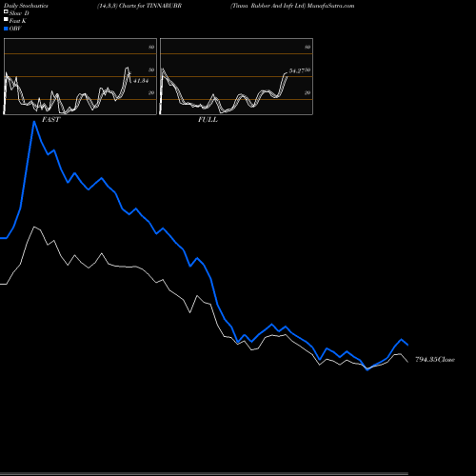The width and height of the screenshot is (476, 476).
Task: Click the 41.34 value in FAST chart
Action: pyautogui.click(x=141, y=81)
